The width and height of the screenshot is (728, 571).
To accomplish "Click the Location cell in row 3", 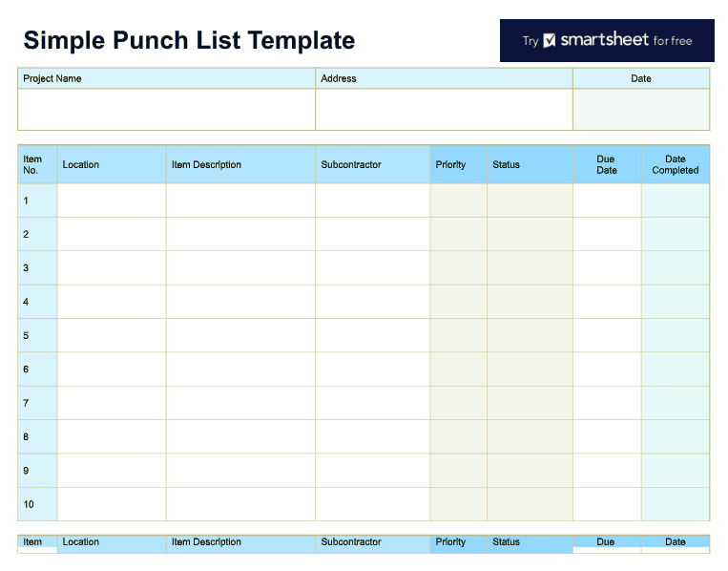I will click(x=112, y=268).
